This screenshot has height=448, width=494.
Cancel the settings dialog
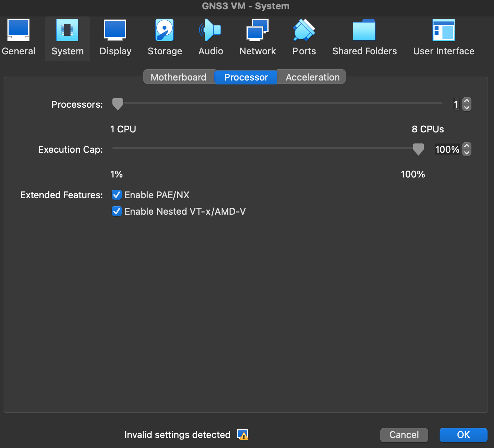click(404, 435)
